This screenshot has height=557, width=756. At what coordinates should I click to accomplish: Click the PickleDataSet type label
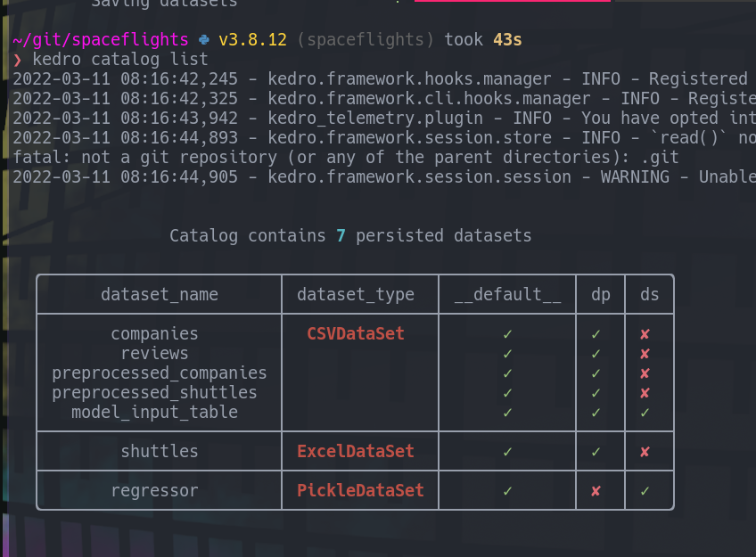[x=359, y=490]
